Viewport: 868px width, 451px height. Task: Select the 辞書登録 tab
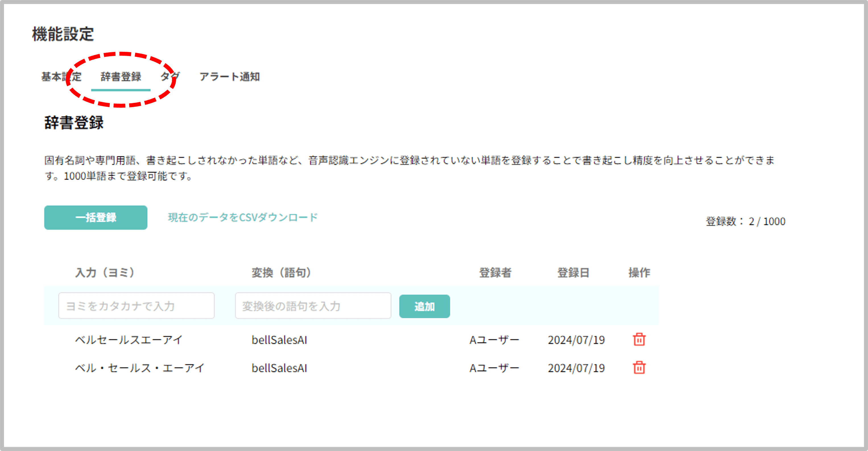click(x=121, y=77)
